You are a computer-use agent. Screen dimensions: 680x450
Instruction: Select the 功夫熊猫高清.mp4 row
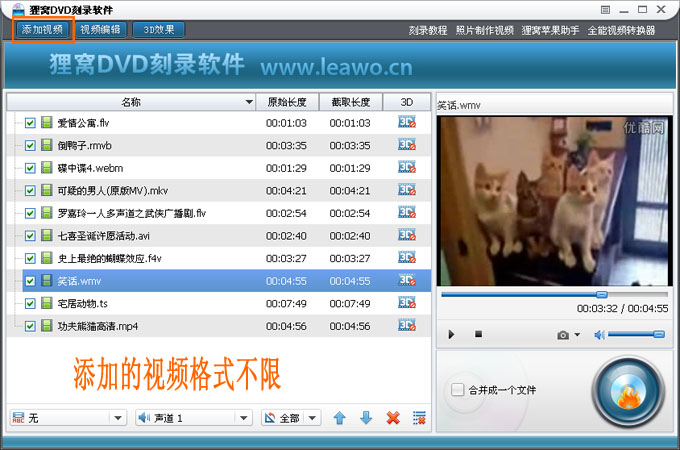pyautogui.click(x=219, y=326)
